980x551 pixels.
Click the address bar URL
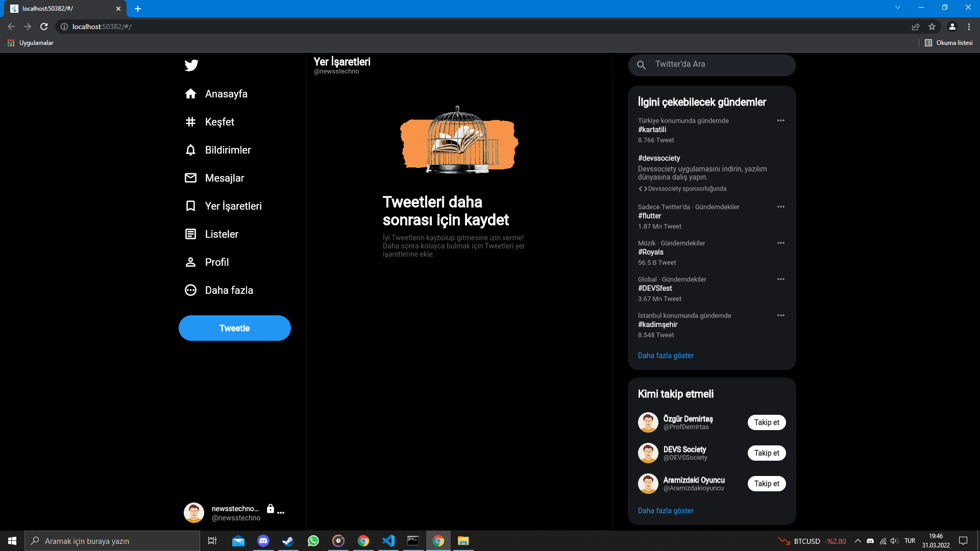tap(102, 27)
